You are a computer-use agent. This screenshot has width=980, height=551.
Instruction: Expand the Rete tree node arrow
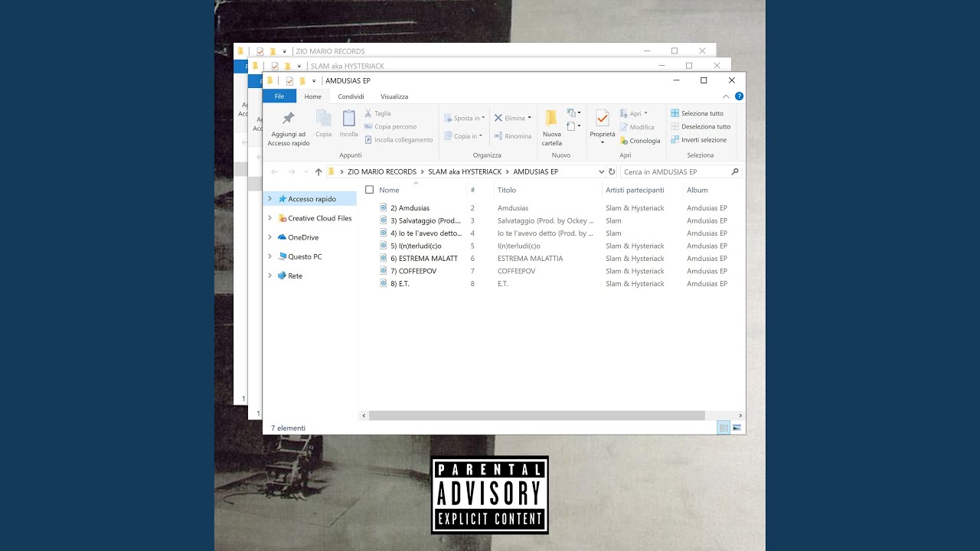(269, 275)
